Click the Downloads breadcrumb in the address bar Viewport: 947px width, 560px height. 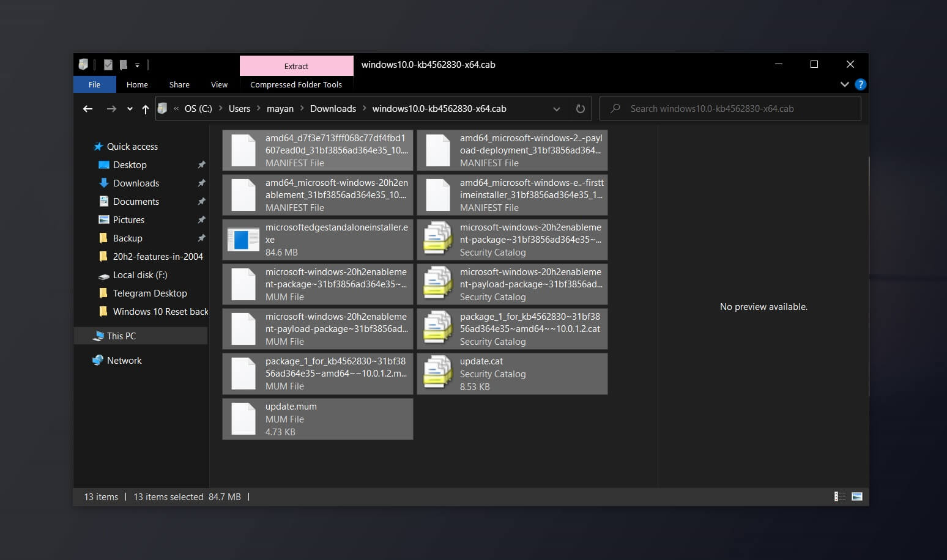point(333,109)
